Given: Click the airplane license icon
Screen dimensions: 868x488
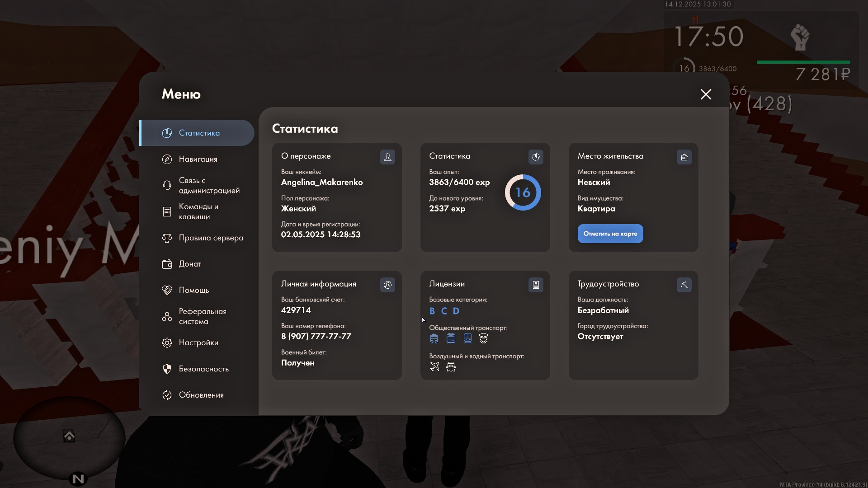Looking at the screenshot, I should click(x=434, y=367).
